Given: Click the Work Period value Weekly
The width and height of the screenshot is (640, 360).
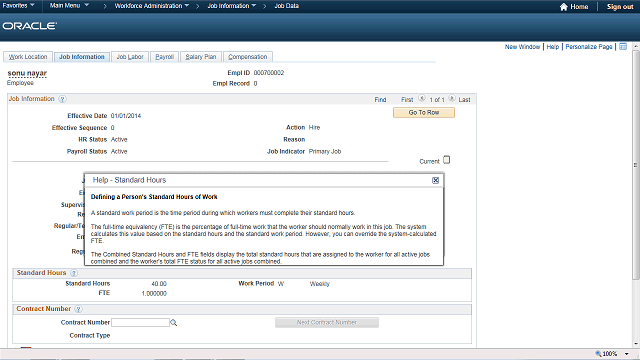Looking at the screenshot, I should [x=319, y=284].
